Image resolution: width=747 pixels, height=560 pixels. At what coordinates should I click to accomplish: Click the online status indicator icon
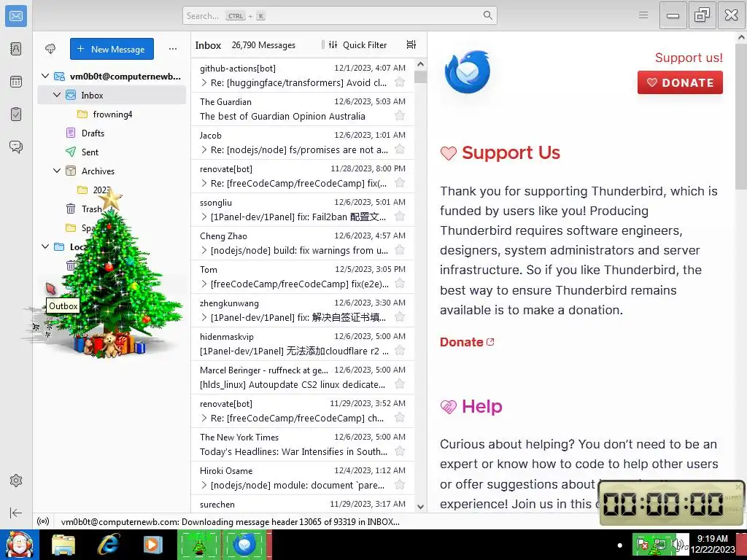43,521
